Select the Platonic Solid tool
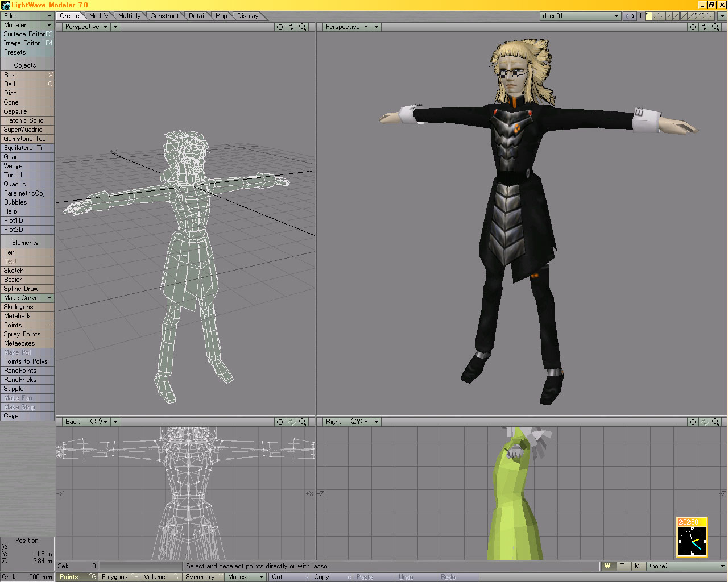 pos(27,120)
